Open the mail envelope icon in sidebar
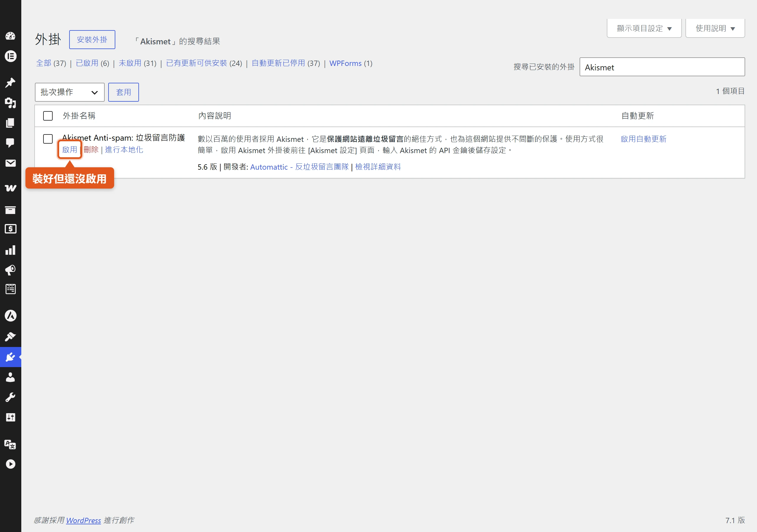Image resolution: width=757 pixels, height=532 pixels. pos(11,163)
